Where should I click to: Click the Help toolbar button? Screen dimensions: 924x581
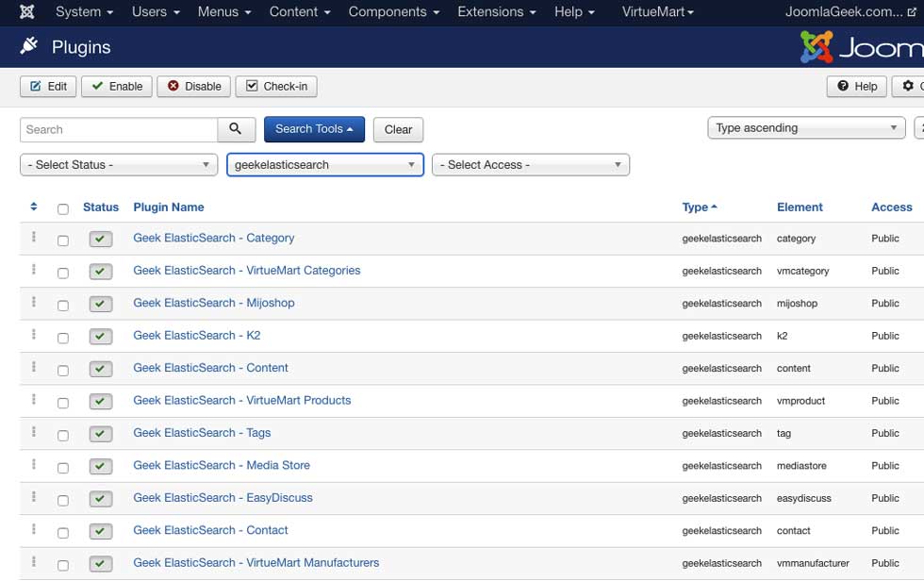coord(857,86)
